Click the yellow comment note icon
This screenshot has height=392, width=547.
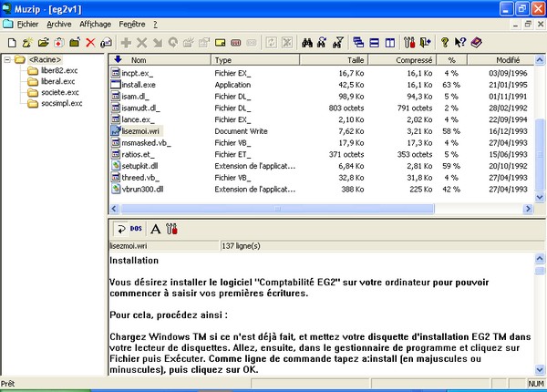pos(220,43)
